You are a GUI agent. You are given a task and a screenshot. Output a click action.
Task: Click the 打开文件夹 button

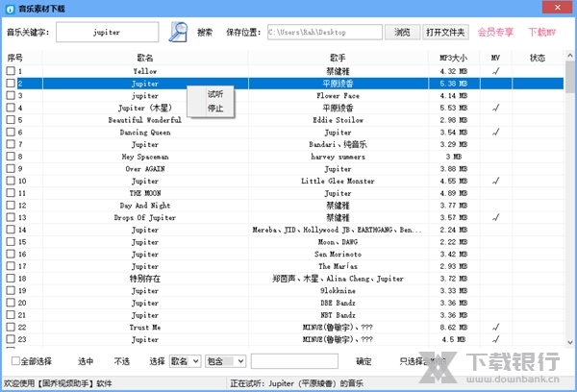click(x=445, y=33)
